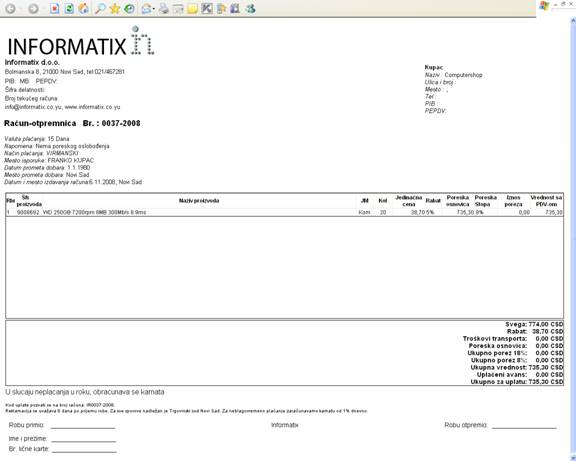576x461 pixels.
Task: Expand the Mail button dropdown arrow
Action: point(154,9)
